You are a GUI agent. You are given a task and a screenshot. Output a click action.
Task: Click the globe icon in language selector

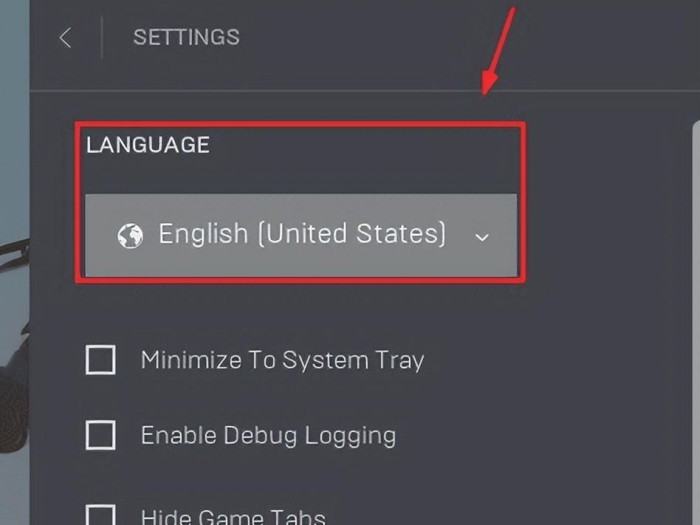[x=130, y=235]
